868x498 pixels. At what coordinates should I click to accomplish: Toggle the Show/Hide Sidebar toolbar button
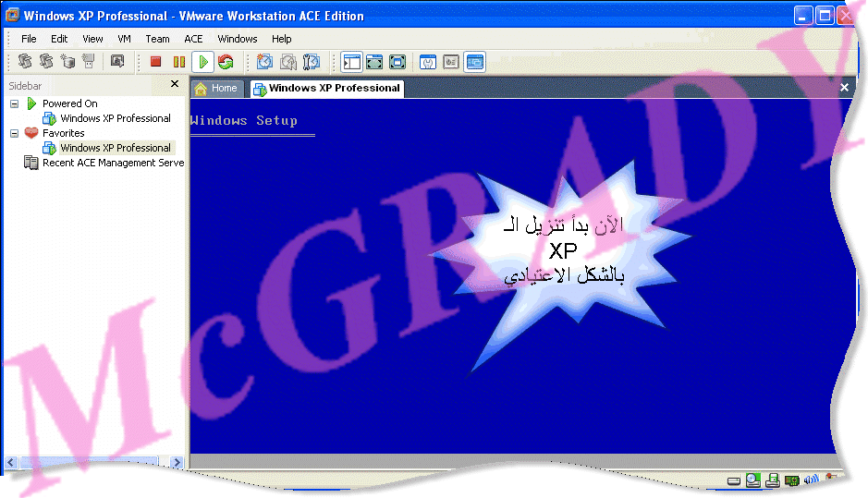351,62
